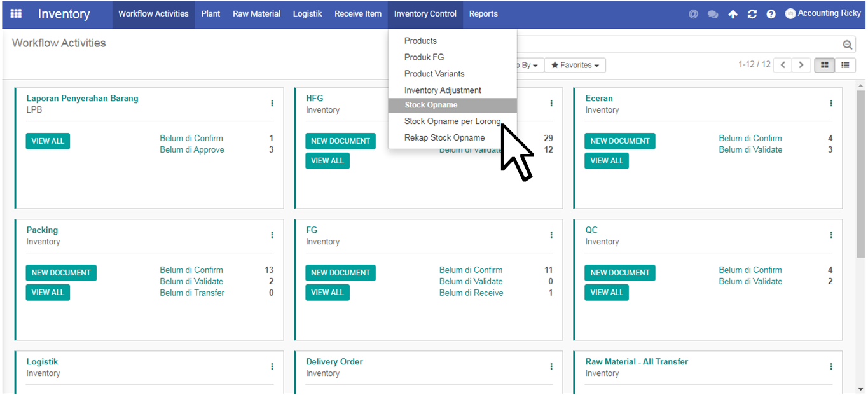Expand the Favorites dropdown
The image size is (868, 395).
tap(575, 65)
